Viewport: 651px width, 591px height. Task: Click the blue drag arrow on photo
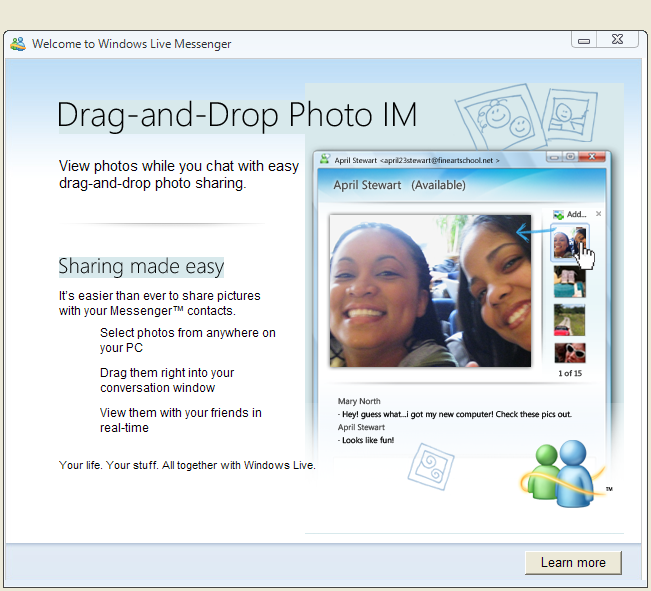point(531,234)
